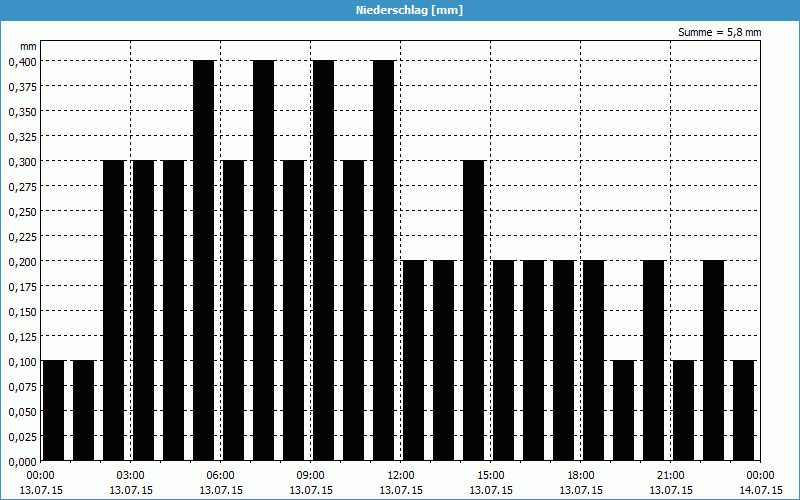The image size is (800, 500).
Task: Pick the 0,300 y-axis tick label
Action: [x=22, y=161]
